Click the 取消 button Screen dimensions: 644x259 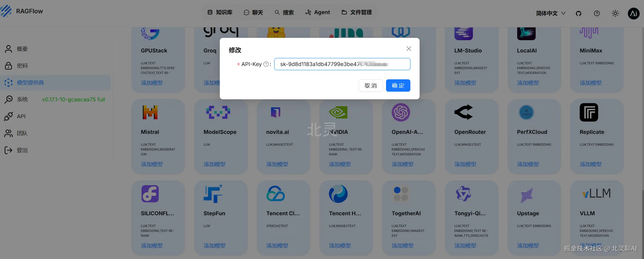click(371, 85)
